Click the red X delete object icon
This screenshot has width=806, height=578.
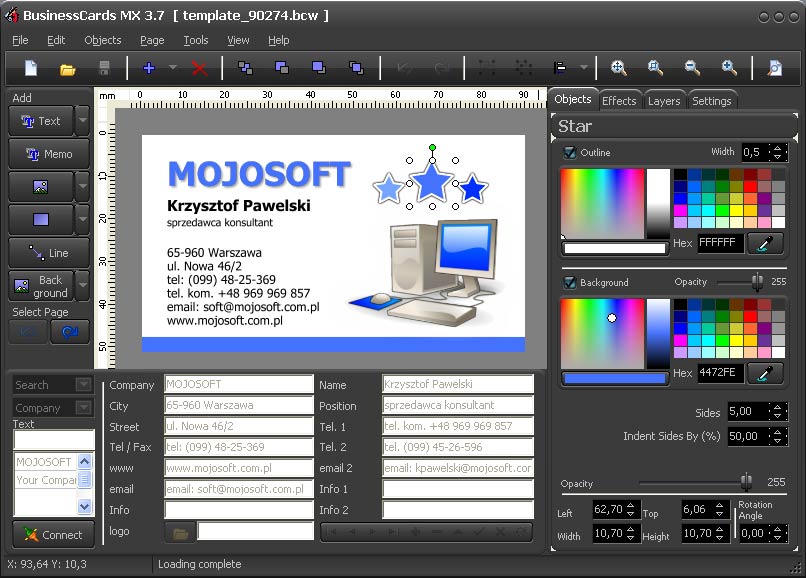(199, 68)
